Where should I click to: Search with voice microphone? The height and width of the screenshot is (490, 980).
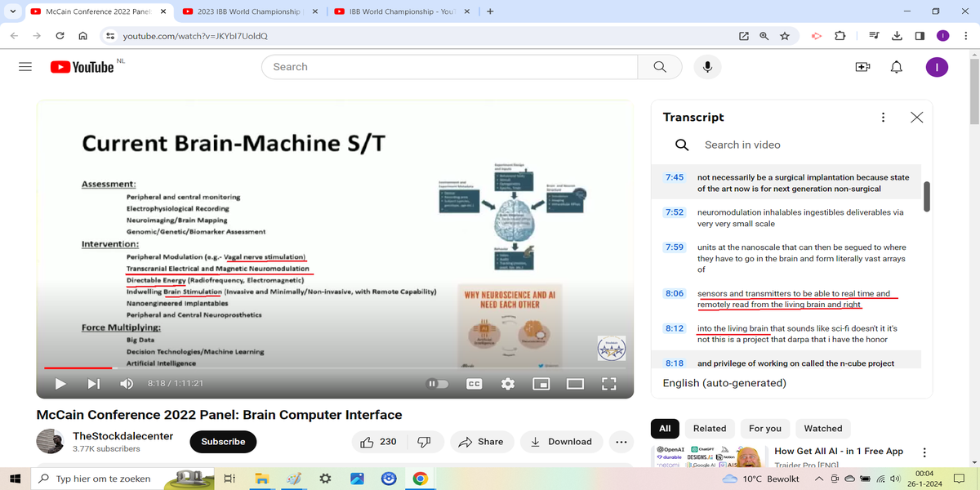708,67
